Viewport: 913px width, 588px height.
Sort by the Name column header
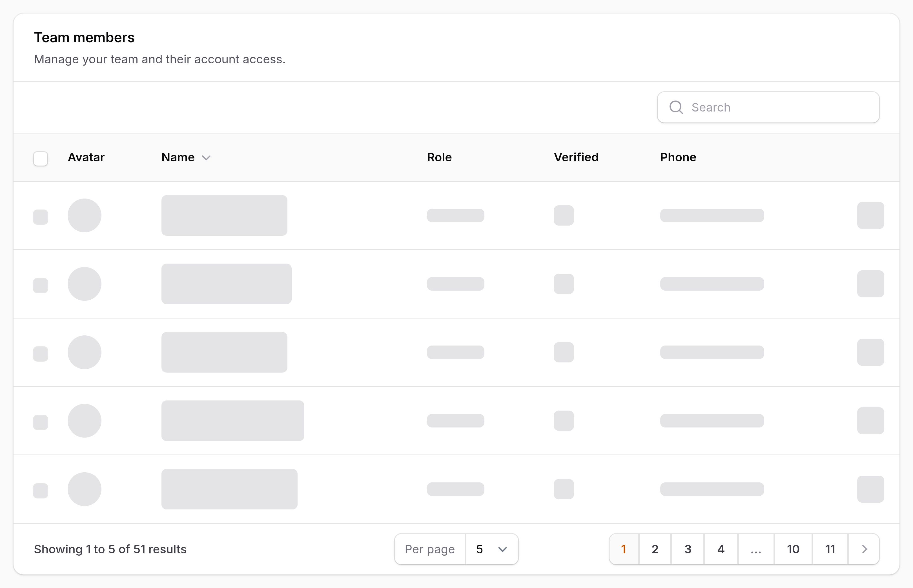pos(186,157)
